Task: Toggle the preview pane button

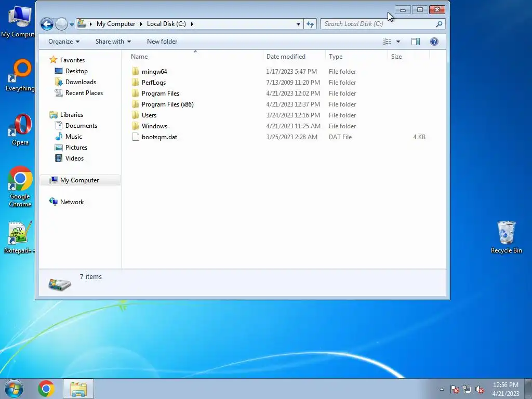Action: coord(416,42)
